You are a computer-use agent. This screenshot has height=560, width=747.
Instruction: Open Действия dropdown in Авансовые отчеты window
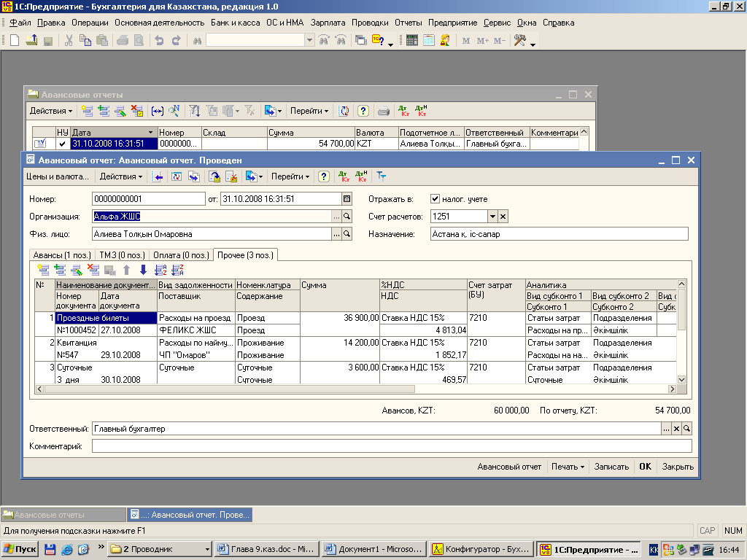[50, 111]
